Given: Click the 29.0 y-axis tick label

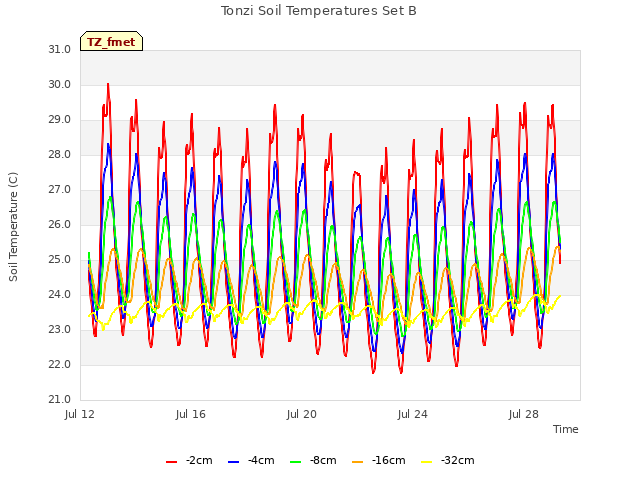Looking at the screenshot, I should pos(60,120).
